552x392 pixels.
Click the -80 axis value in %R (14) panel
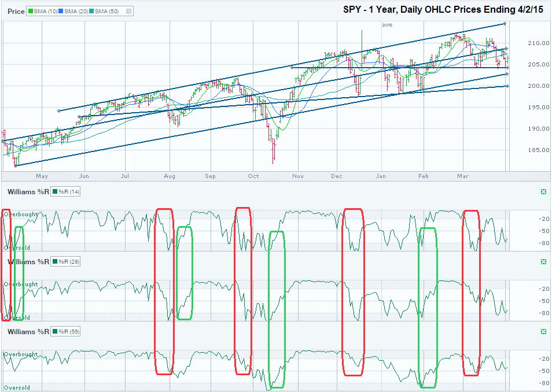pyautogui.click(x=544, y=243)
